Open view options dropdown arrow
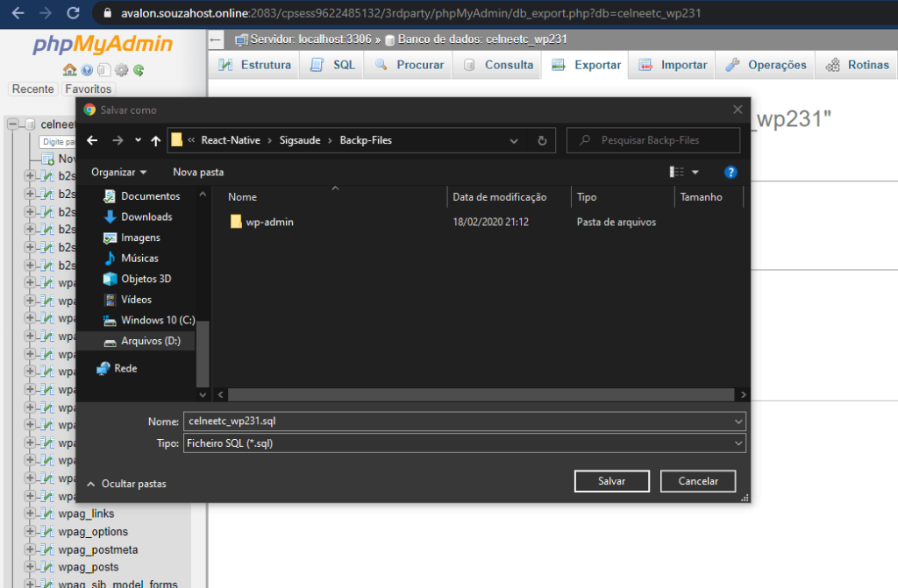Screen dimensions: 898x588 click(695, 173)
